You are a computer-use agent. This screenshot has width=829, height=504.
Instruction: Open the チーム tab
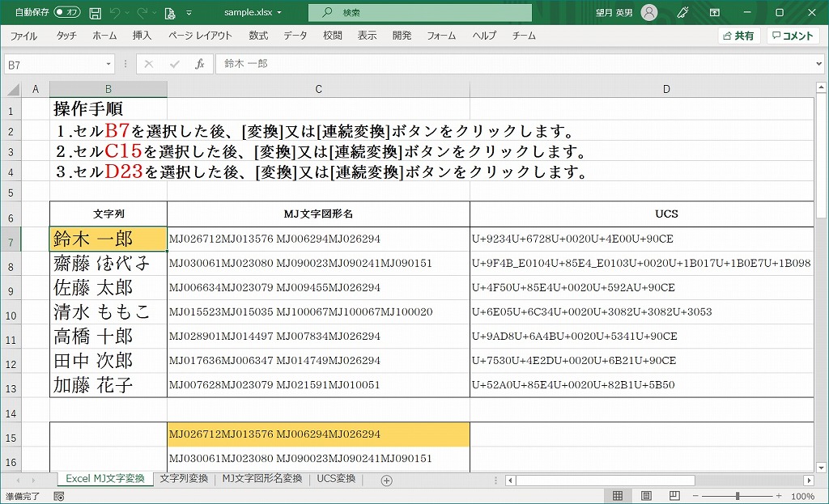click(x=524, y=36)
